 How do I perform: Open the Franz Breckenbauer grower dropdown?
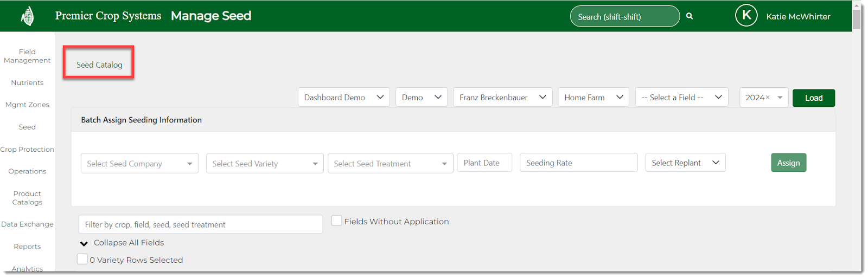(x=503, y=97)
